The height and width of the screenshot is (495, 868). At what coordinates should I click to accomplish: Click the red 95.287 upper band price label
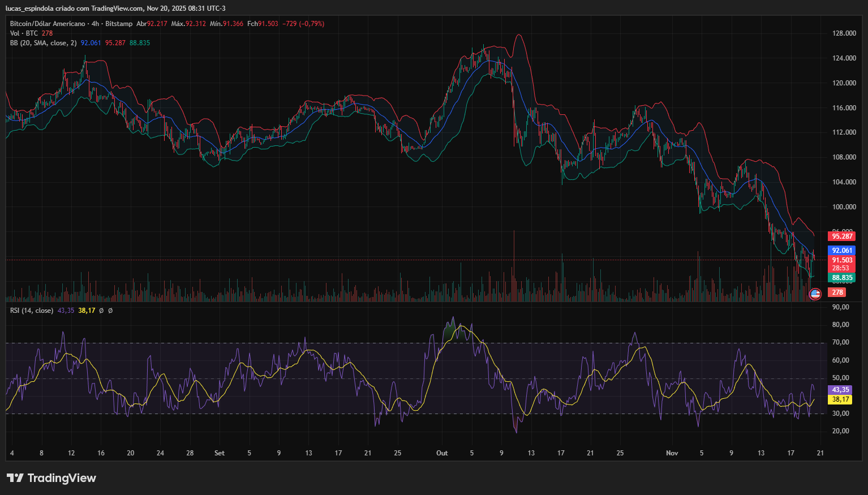click(x=841, y=236)
